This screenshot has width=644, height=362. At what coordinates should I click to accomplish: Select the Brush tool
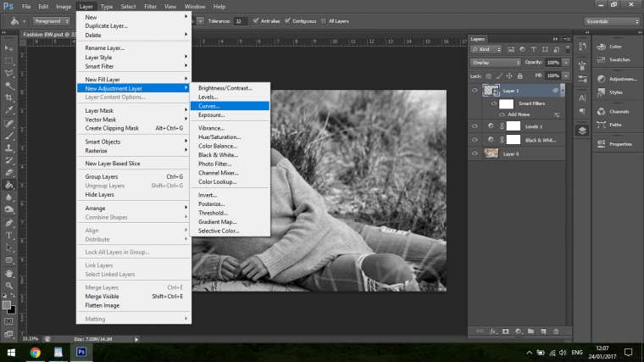8,136
